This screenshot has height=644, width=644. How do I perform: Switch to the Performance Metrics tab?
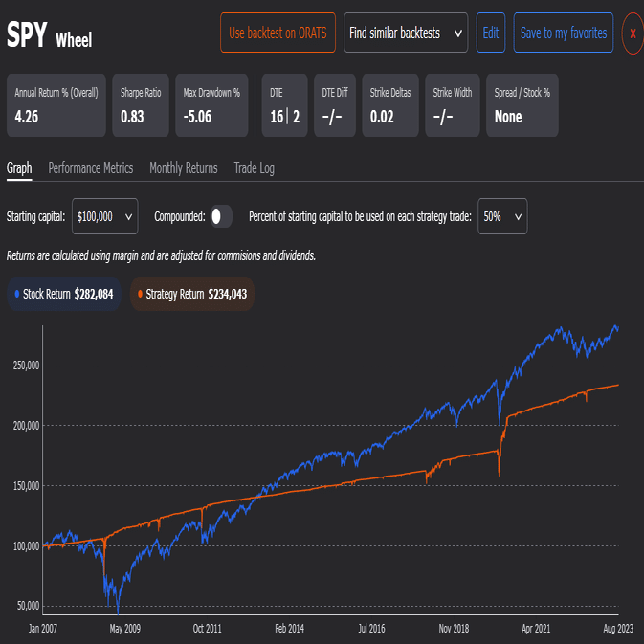pos(91,167)
